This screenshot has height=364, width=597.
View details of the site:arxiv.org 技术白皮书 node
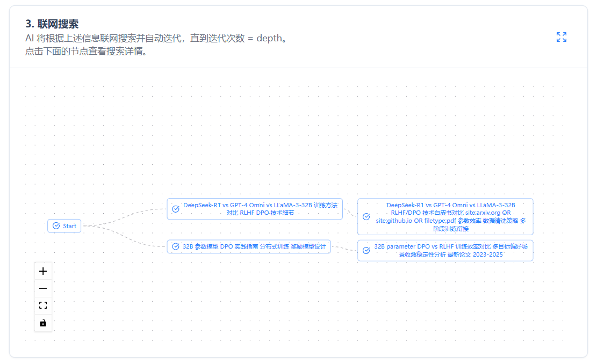point(450,216)
